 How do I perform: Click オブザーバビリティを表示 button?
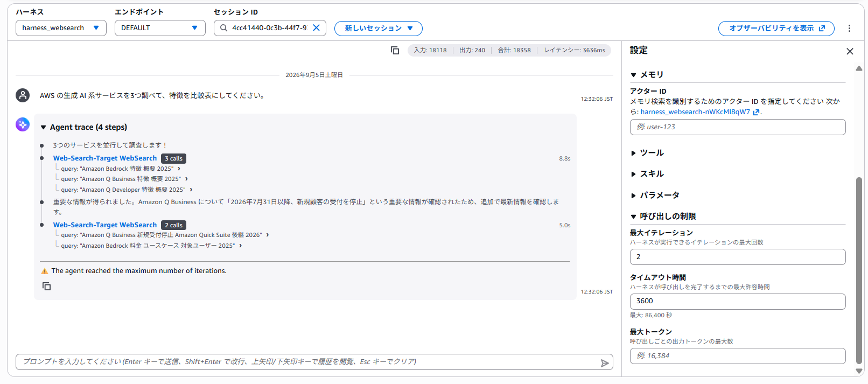coord(776,29)
